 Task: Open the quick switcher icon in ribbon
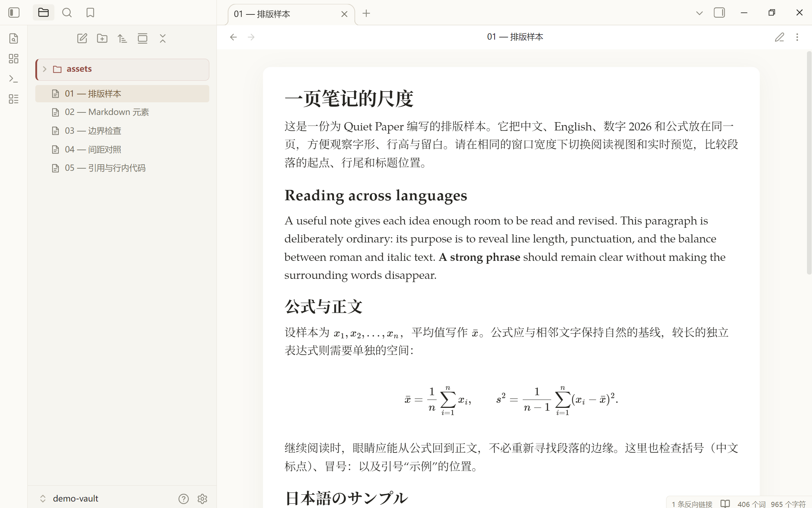[x=14, y=38]
